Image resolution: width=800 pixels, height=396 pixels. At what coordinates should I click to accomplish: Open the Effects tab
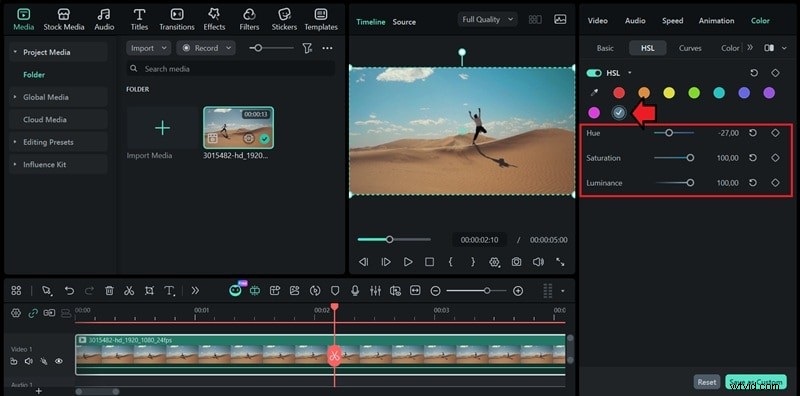tap(214, 20)
